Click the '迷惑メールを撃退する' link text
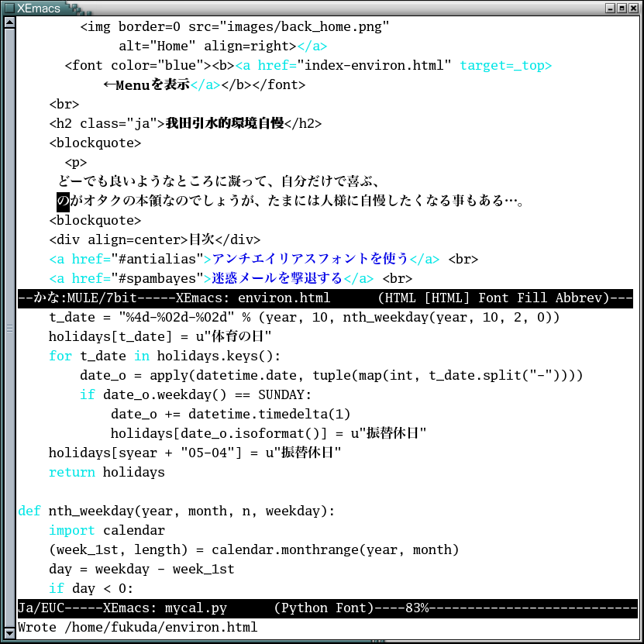The height and width of the screenshot is (644, 644). (277, 278)
